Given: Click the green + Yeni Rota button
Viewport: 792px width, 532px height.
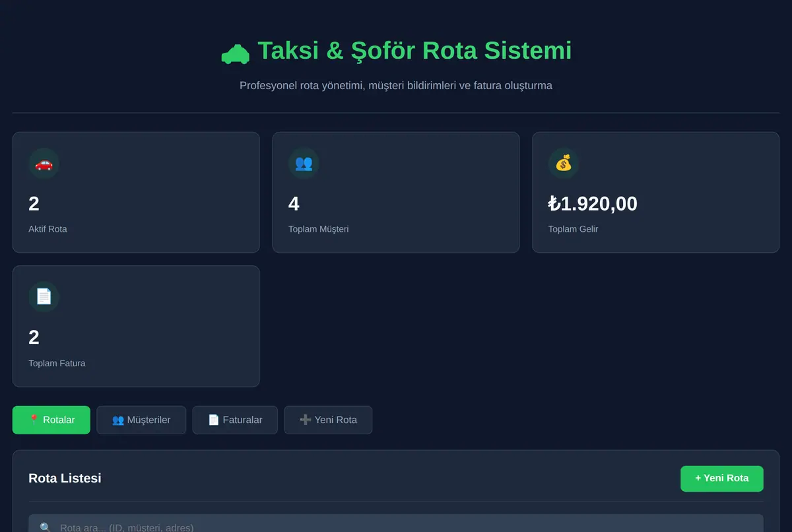Looking at the screenshot, I should 722,479.
